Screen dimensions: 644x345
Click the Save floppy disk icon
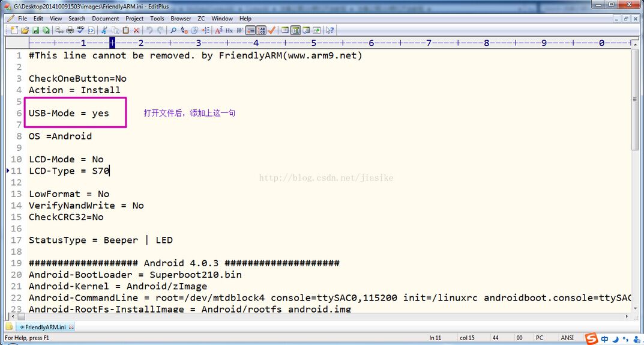36,30
